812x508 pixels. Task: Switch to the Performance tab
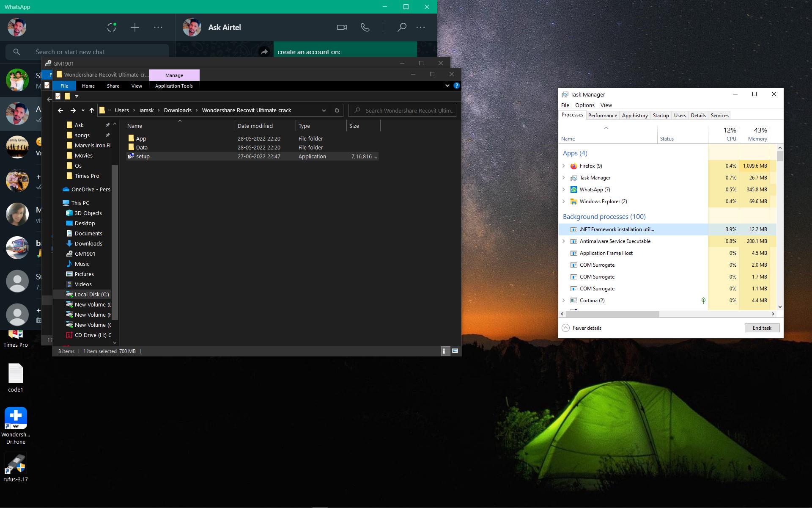coord(602,116)
